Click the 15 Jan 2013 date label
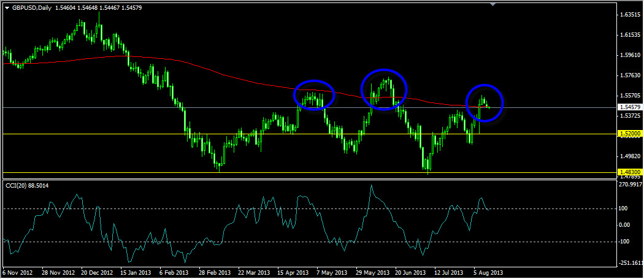 [136, 272]
